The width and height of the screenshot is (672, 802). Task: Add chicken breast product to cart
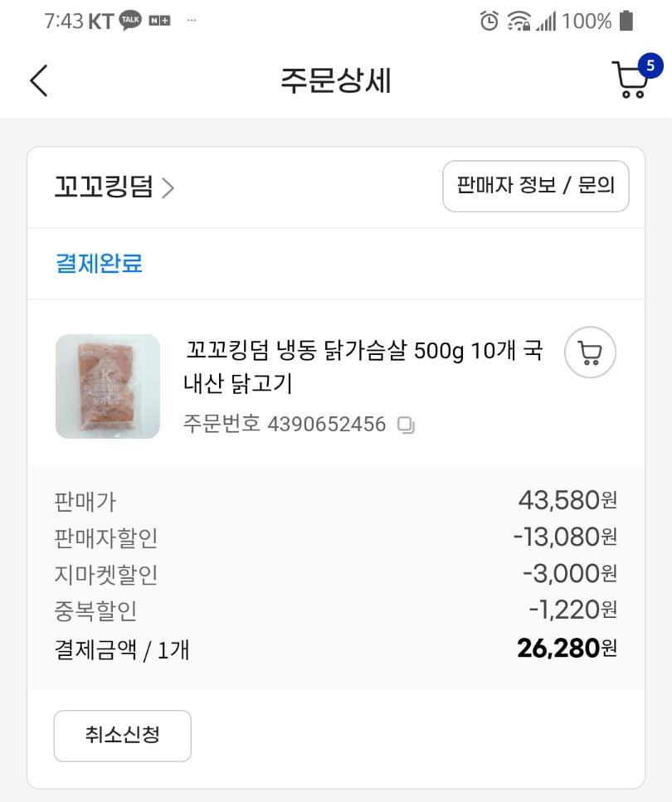click(x=590, y=353)
